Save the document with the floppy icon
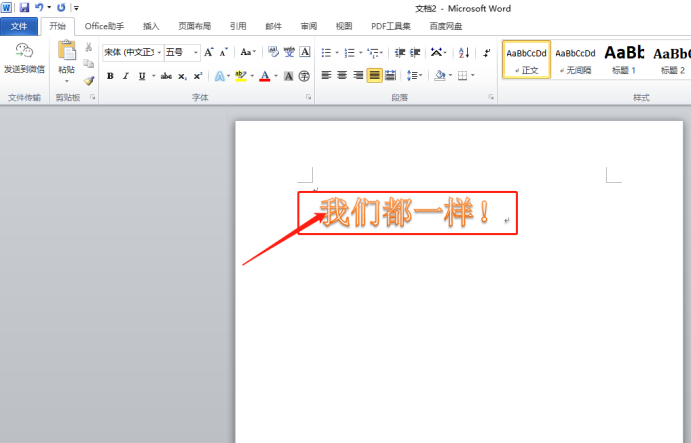This screenshot has width=691, height=443. click(x=24, y=7)
